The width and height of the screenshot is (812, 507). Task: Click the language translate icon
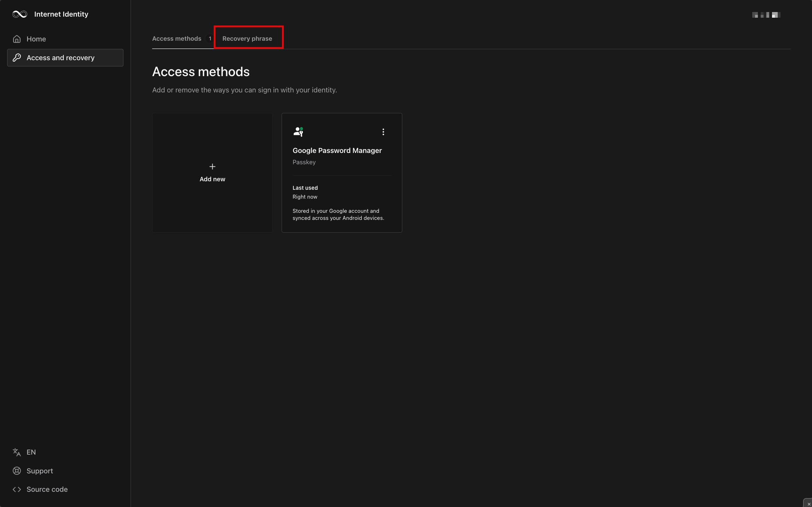(x=17, y=452)
